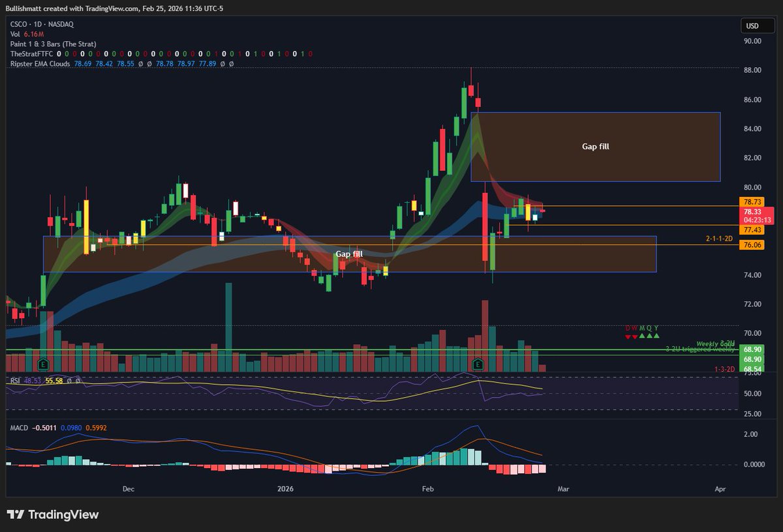Click the Dec label on time axis
This screenshot has width=783, height=532.
point(128,488)
